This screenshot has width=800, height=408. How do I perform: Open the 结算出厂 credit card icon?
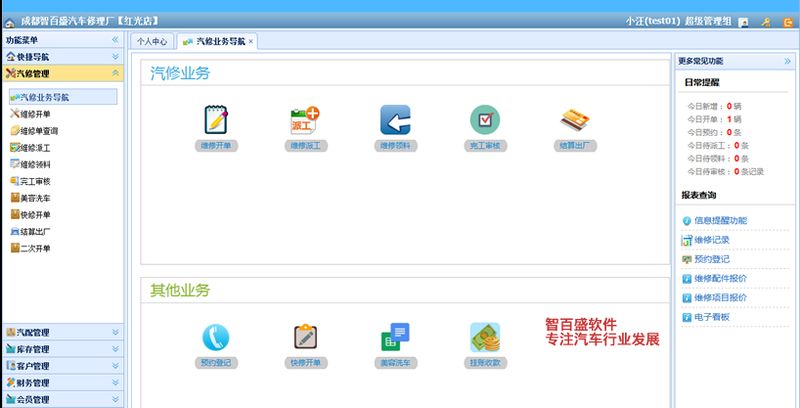574,120
